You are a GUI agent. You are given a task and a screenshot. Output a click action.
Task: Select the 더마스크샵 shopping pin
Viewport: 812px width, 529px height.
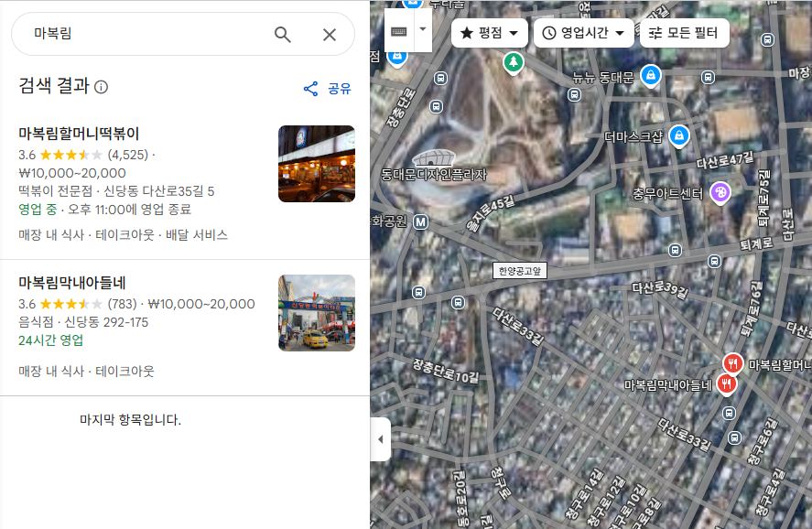tap(679, 136)
